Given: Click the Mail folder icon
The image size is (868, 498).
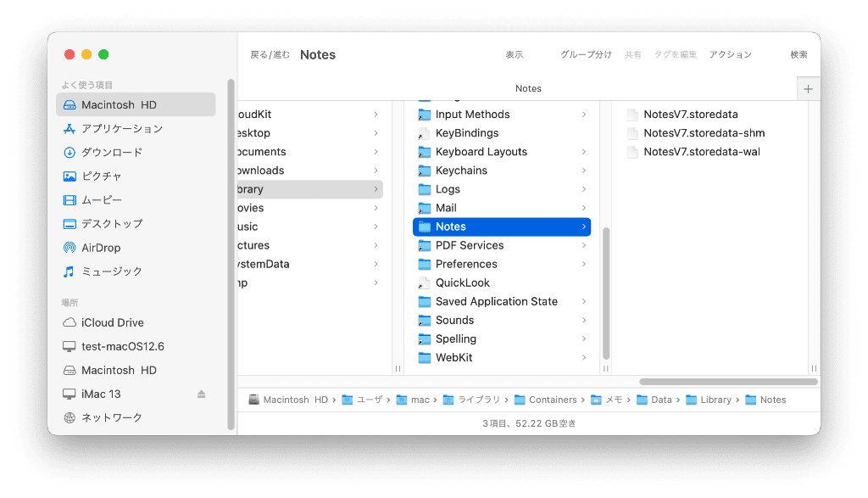Looking at the screenshot, I should click(x=425, y=209).
